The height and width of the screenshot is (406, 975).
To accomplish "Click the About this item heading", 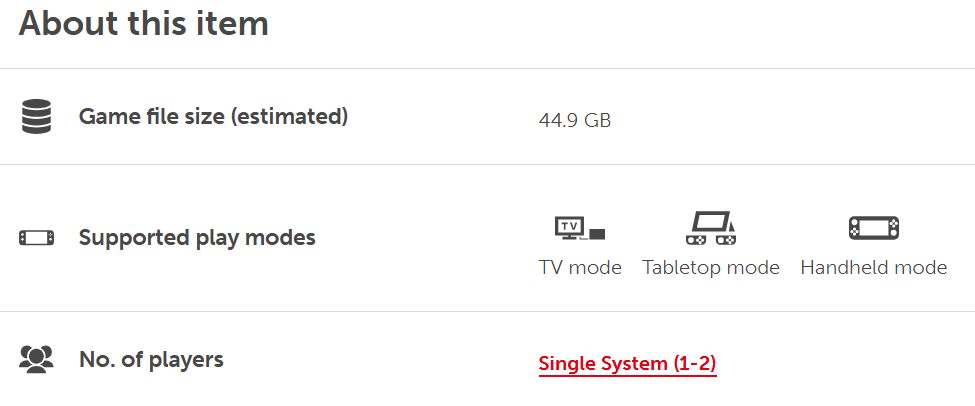I will (x=144, y=23).
